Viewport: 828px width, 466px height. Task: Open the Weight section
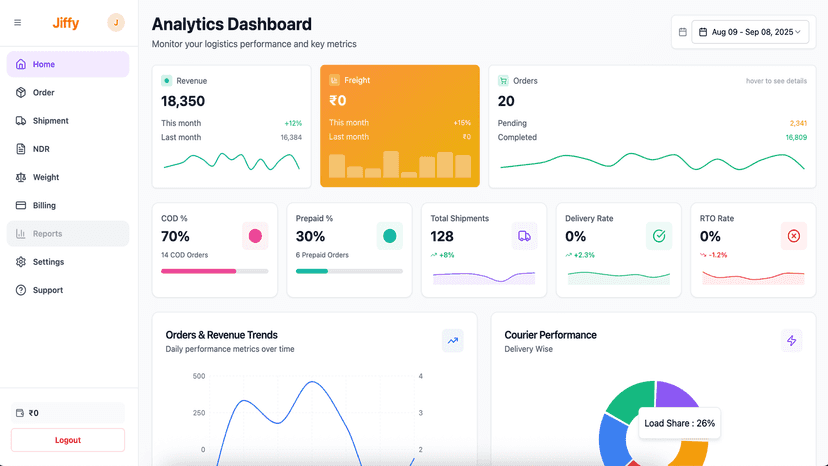pos(68,178)
